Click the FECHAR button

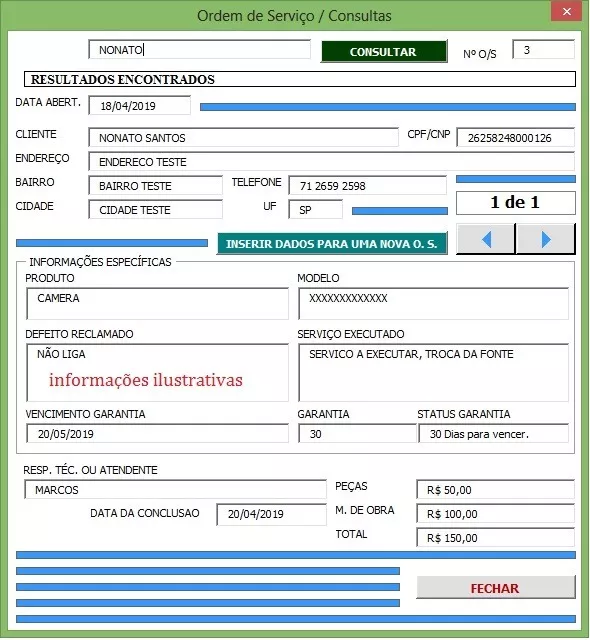(x=495, y=588)
